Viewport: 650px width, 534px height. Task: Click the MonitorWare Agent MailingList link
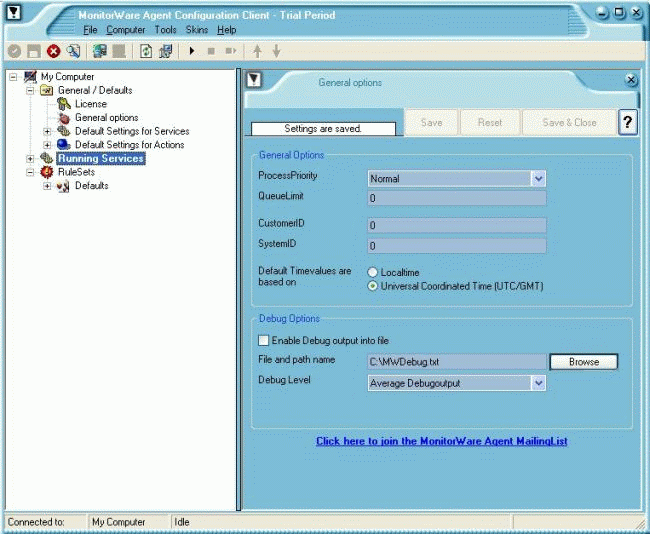click(x=441, y=441)
